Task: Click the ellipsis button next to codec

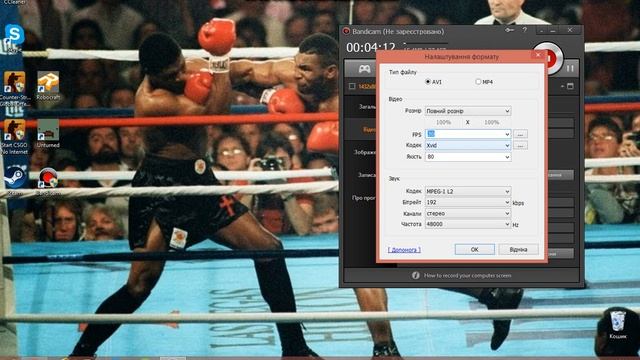Action: 520,145
